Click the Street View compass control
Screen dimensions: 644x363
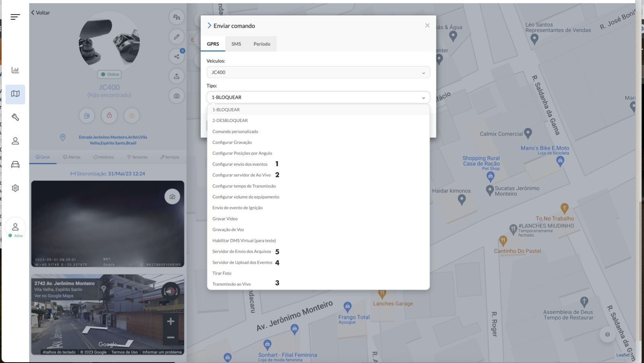[x=170, y=291]
